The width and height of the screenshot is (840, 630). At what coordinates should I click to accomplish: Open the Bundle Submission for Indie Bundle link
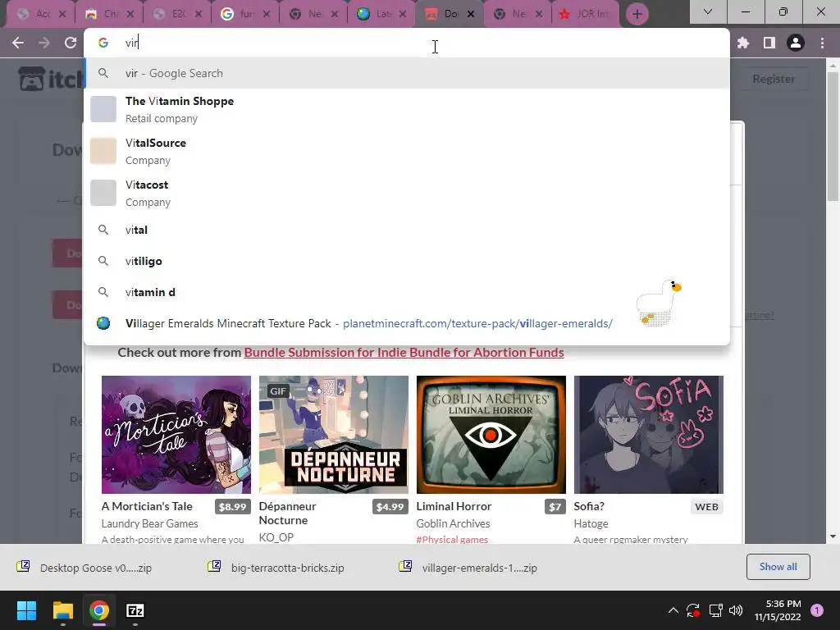404,353
